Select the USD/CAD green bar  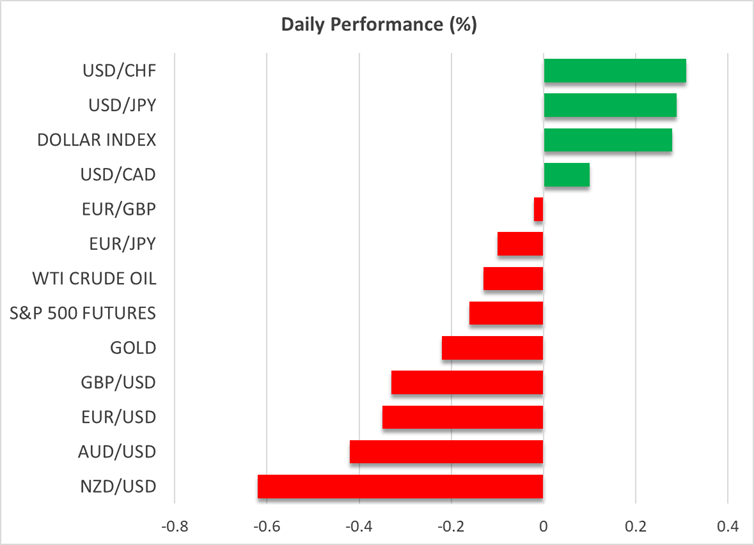point(566,175)
